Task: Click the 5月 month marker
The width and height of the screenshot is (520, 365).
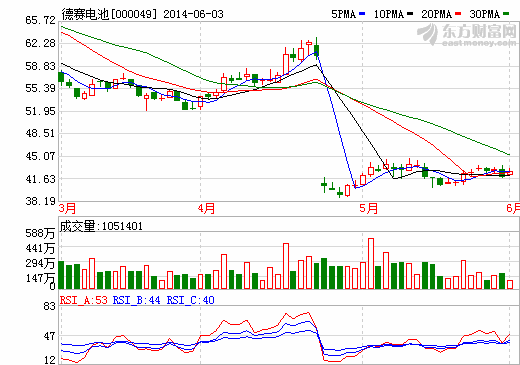Action: 369,209
